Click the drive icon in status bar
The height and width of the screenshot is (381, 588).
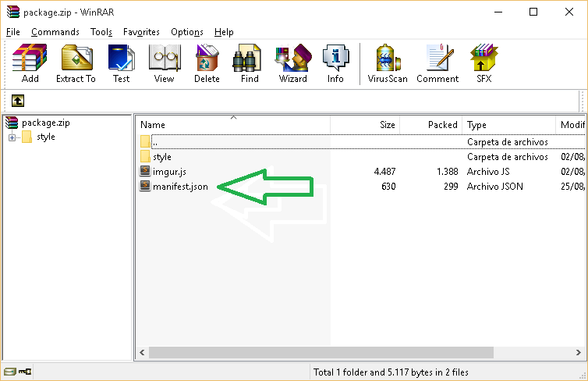click(10, 372)
